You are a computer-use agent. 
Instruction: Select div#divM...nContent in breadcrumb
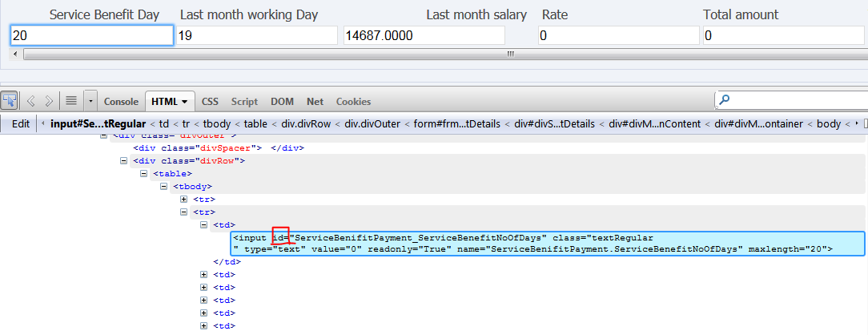[x=654, y=124]
